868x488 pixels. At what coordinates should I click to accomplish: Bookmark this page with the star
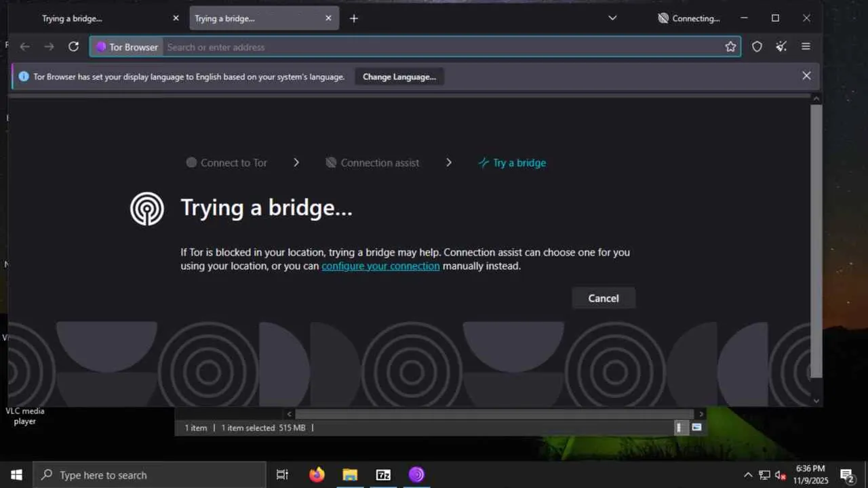tap(730, 47)
